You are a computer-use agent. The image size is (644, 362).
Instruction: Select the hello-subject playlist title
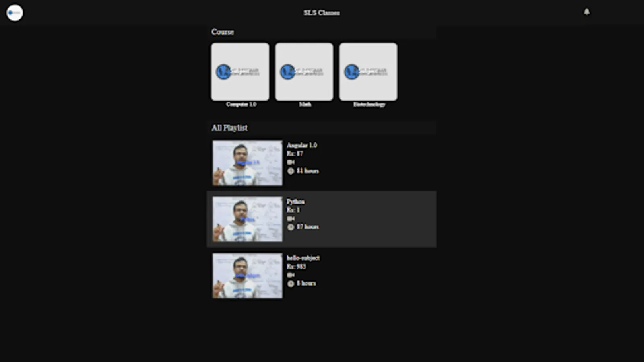[x=303, y=258]
